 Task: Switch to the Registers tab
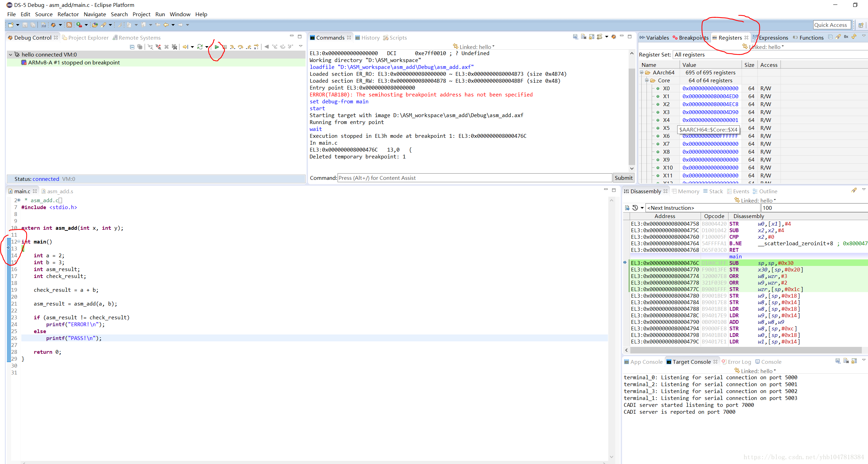730,37
